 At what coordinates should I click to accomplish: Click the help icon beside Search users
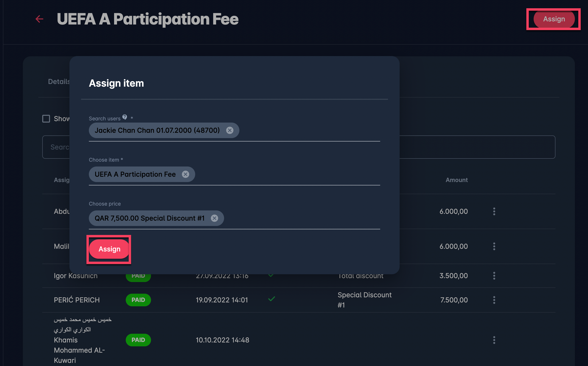point(125,117)
